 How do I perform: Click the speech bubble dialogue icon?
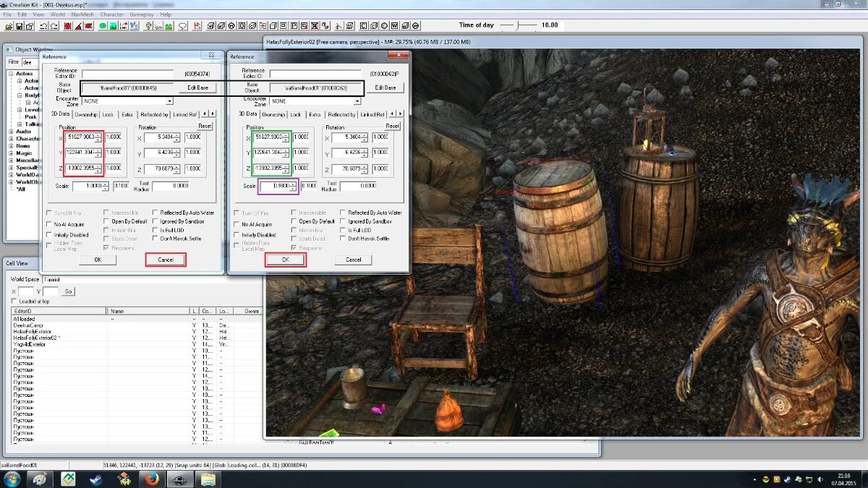click(183, 25)
